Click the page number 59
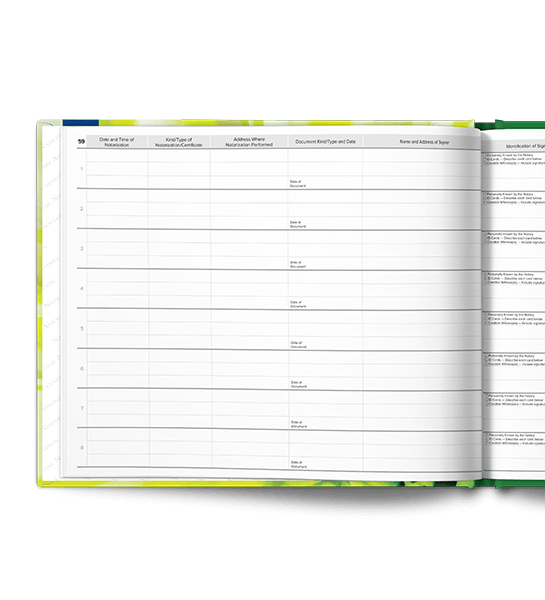 (x=81, y=142)
